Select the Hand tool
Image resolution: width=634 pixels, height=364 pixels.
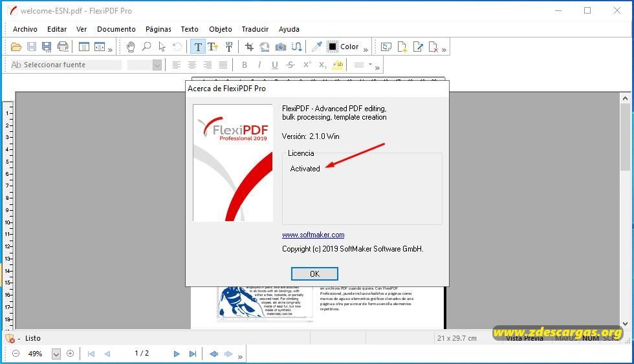tap(131, 47)
